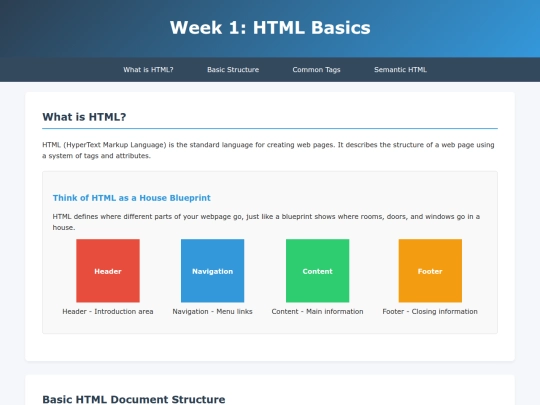Click the What is HTML? section heading
The width and height of the screenshot is (540, 405).
84,117
